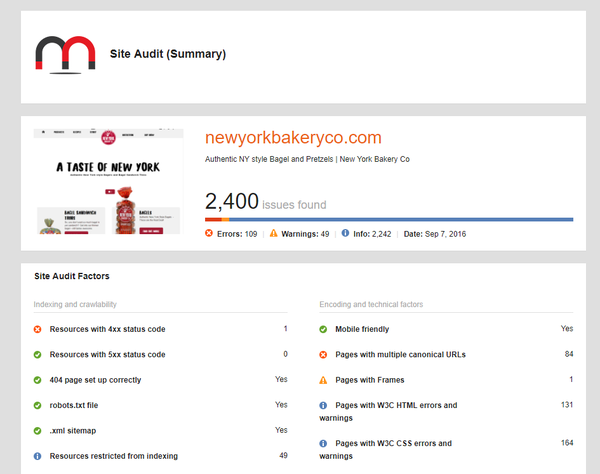
Task: Click Yes value for robots.txt file
Action: click(281, 404)
